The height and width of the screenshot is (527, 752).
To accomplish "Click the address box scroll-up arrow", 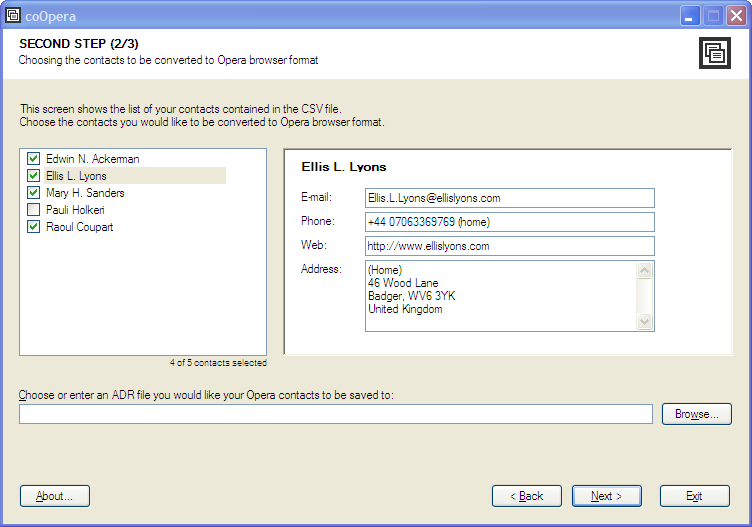I will pyautogui.click(x=644, y=270).
